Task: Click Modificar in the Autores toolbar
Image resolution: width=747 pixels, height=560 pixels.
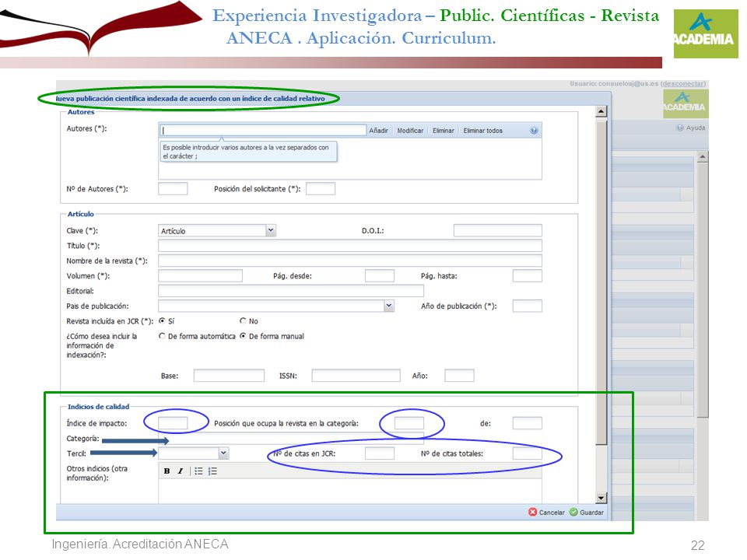Action: (410, 131)
